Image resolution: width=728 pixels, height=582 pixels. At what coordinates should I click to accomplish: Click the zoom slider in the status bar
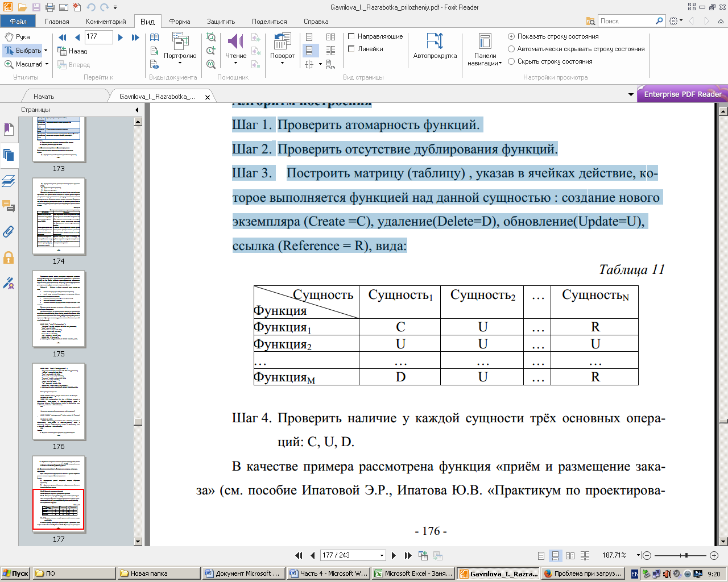(x=686, y=555)
